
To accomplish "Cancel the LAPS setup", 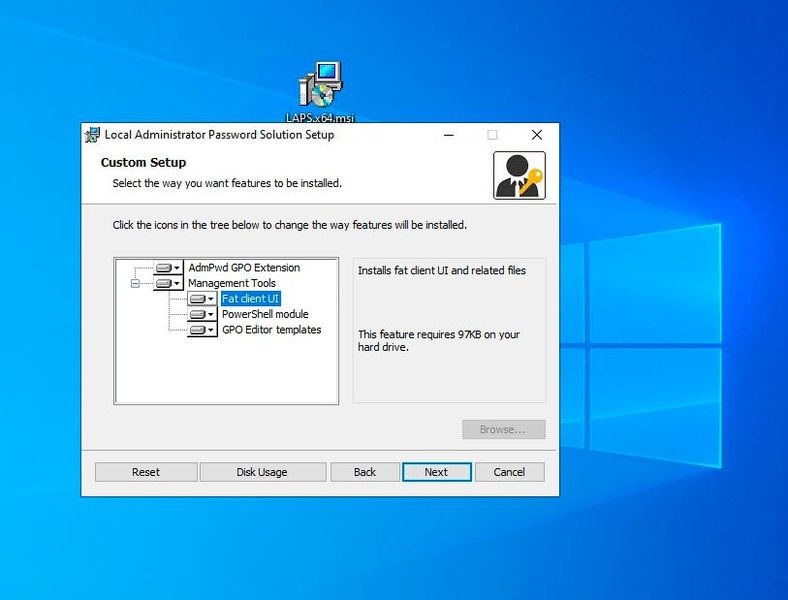I will pyautogui.click(x=509, y=472).
